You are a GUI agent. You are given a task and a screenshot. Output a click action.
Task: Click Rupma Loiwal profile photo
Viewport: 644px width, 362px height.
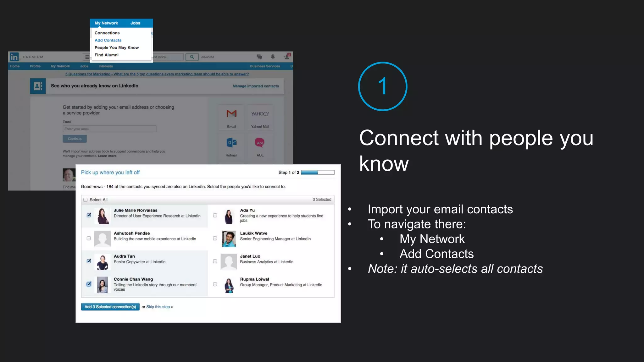[229, 285]
